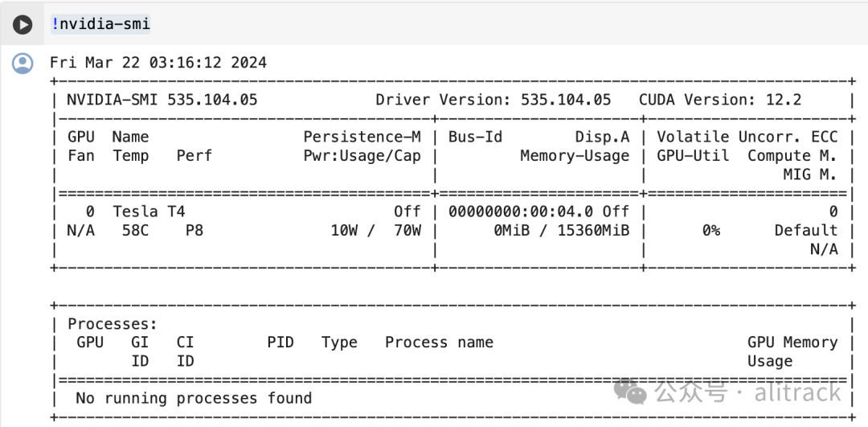
Task: Click the Tesla T4 GPU name
Action: [149, 211]
